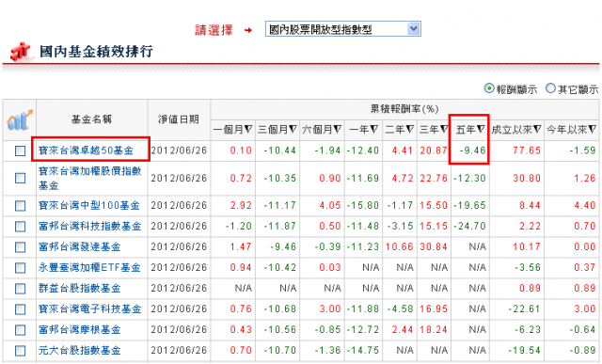Screen dimensions: 602x364
Task: Sort by 二年 column
Action: pos(399,130)
